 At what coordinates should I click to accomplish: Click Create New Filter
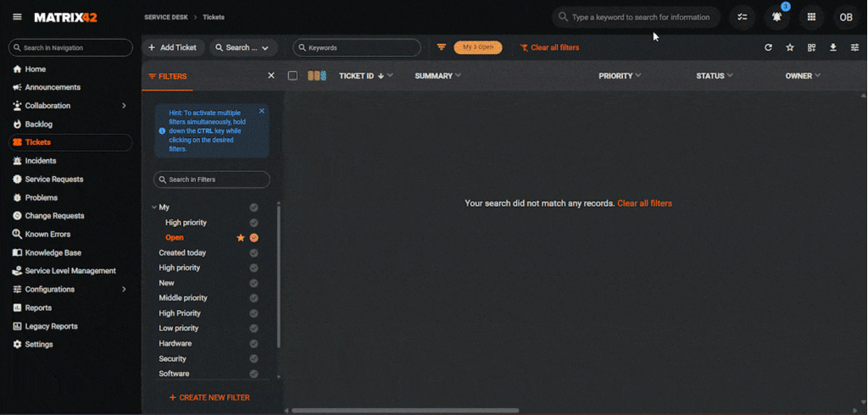209,397
